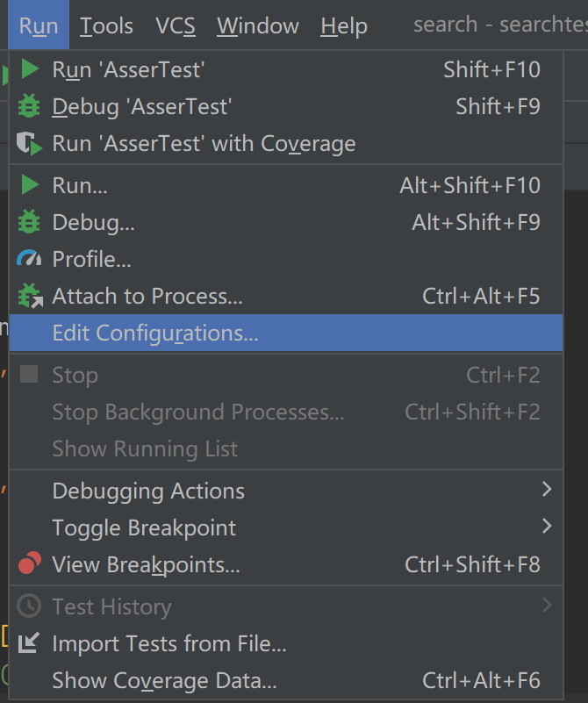Image resolution: width=588 pixels, height=703 pixels.
Task: Click the Debug 'AsserTest' bug icon
Action: 30,107
